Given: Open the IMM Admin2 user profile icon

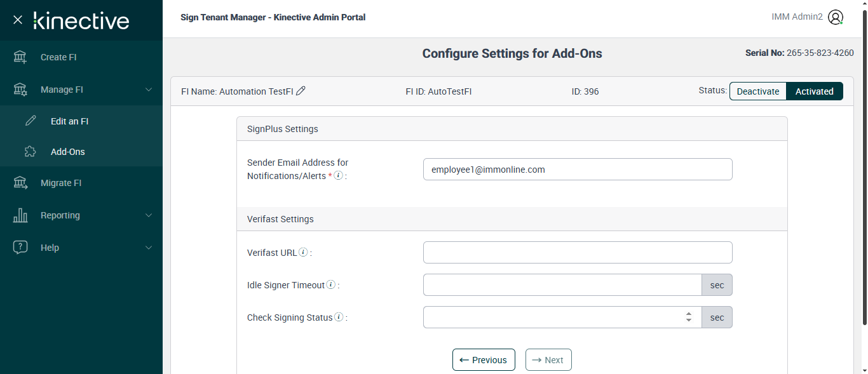Looking at the screenshot, I should (x=836, y=18).
